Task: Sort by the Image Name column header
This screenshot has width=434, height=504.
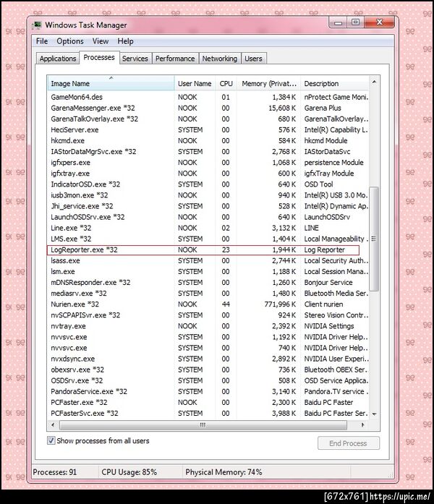Action: coord(111,84)
